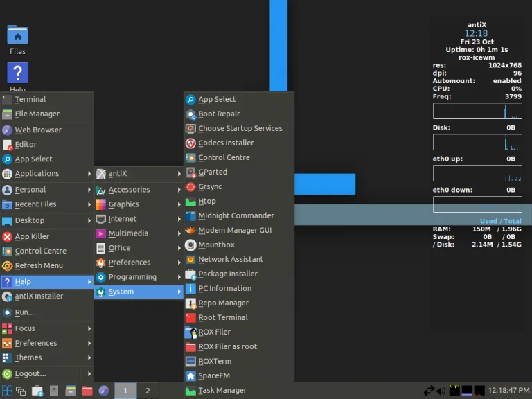Click the App Killer red X icon
This screenshot has height=399, width=532.
(8, 236)
